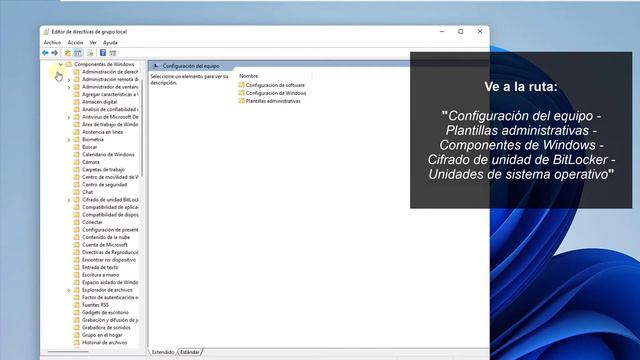
Task: Click the Configuración del equipo header
Action: pyautogui.click(x=191, y=66)
